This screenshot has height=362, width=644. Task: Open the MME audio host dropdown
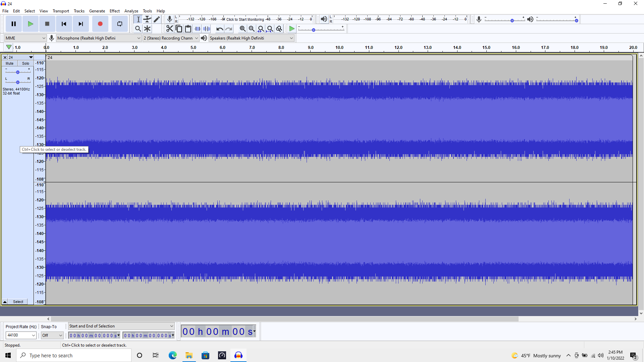tap(25, 38)
